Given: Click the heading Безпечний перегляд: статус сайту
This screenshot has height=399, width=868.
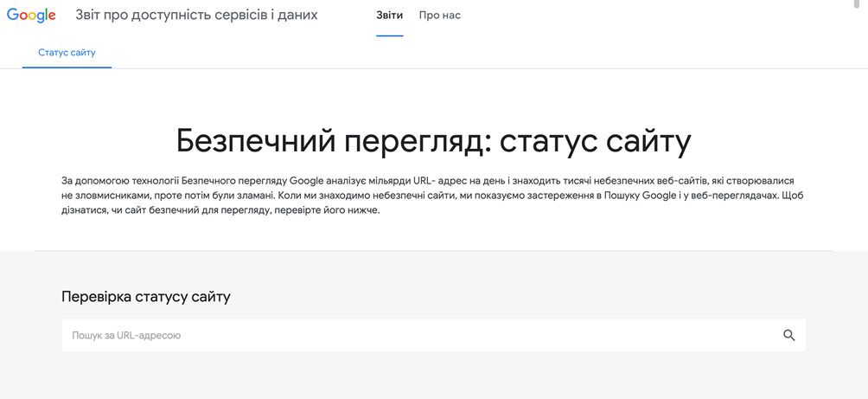Looking at the screenshot, I should [433, 141].
